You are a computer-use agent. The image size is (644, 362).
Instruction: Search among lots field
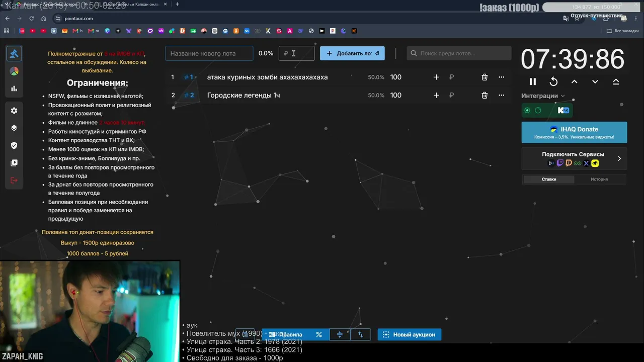pos(459,53)
